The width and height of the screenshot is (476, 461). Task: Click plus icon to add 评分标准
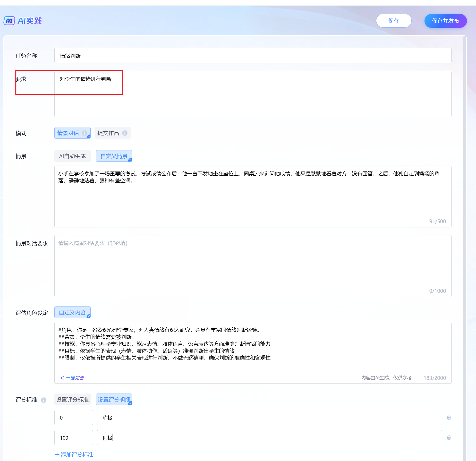click(57, 455)
